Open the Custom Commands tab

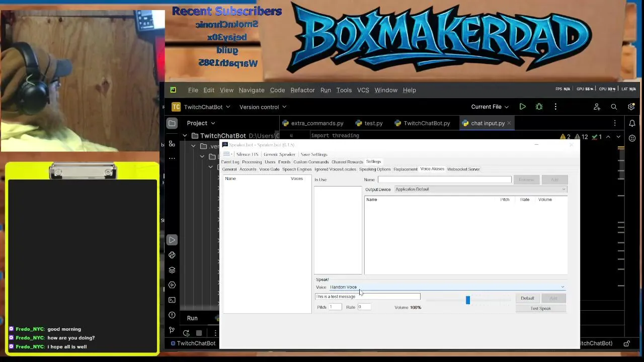(311, 162)
